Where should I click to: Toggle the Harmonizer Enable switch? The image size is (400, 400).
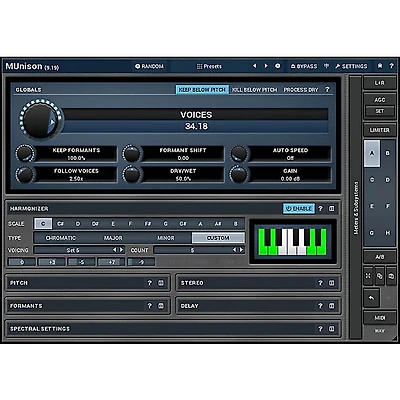[x=299, y=209]
